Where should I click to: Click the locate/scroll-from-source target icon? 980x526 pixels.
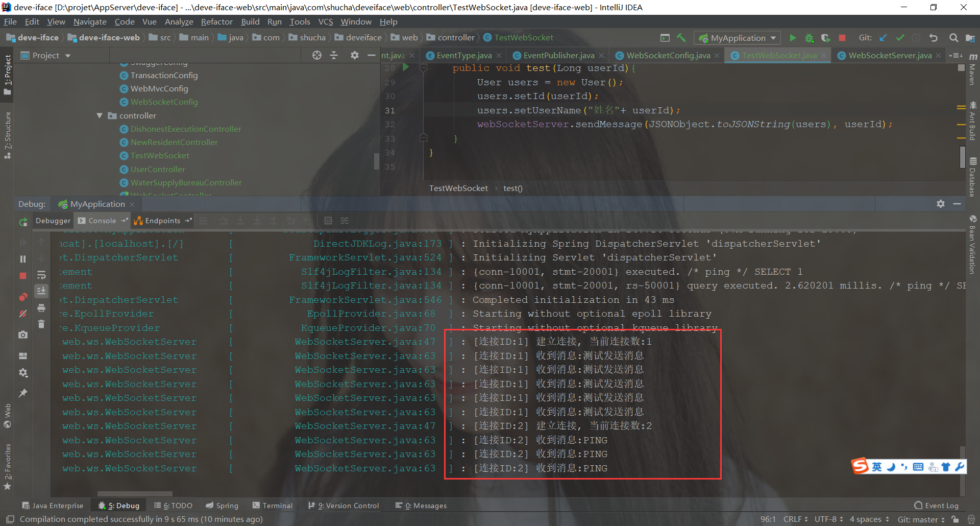317,55
